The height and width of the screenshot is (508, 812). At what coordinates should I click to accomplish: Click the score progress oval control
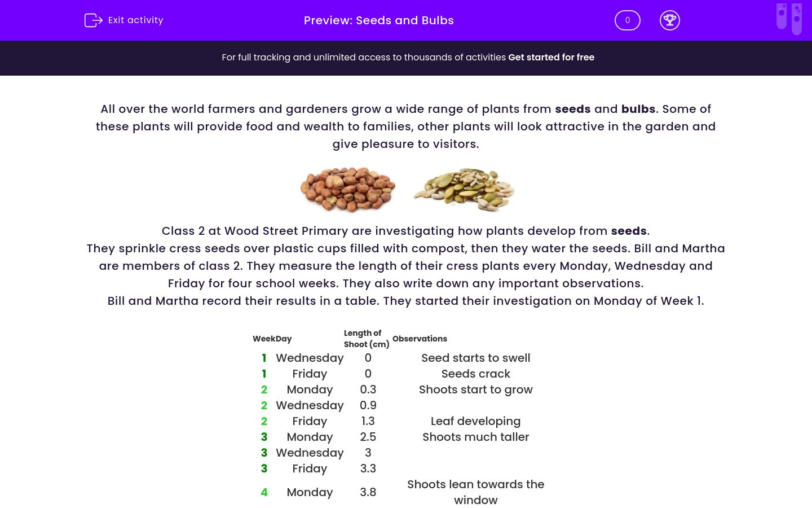tap(627, 20)
